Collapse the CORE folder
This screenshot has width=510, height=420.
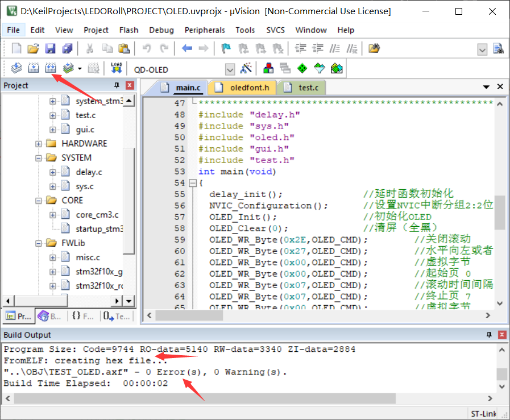coord(39,201)
